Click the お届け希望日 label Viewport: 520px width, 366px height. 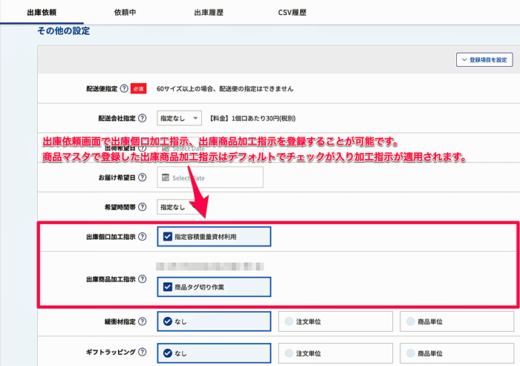point(117,178)
